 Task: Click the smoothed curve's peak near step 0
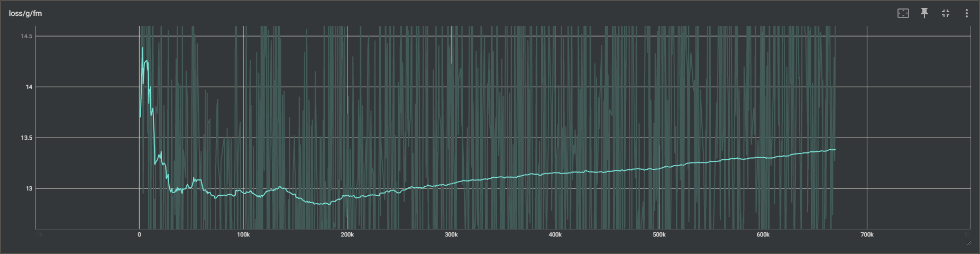(142, 48)
